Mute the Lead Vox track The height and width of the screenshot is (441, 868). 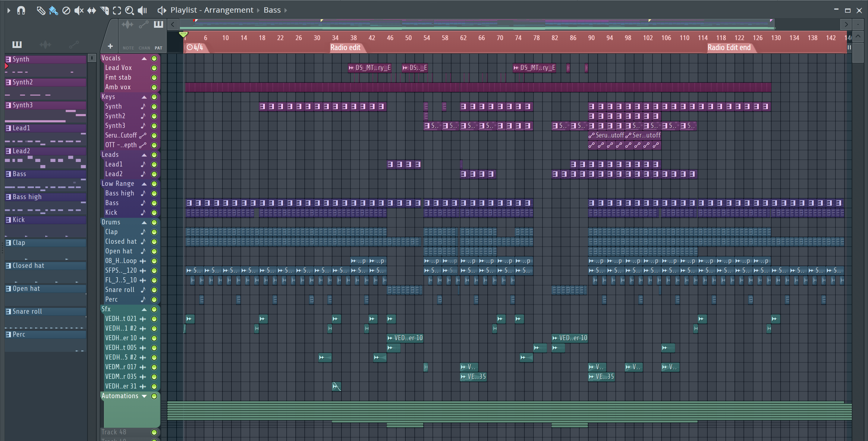(154, 68)
